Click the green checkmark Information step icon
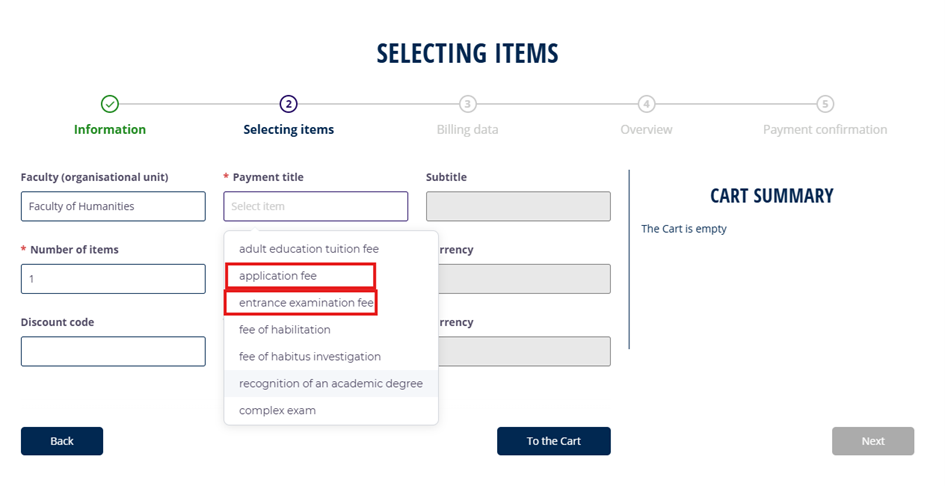The height and width of the screenshot is (486, 945). point(110,104)
